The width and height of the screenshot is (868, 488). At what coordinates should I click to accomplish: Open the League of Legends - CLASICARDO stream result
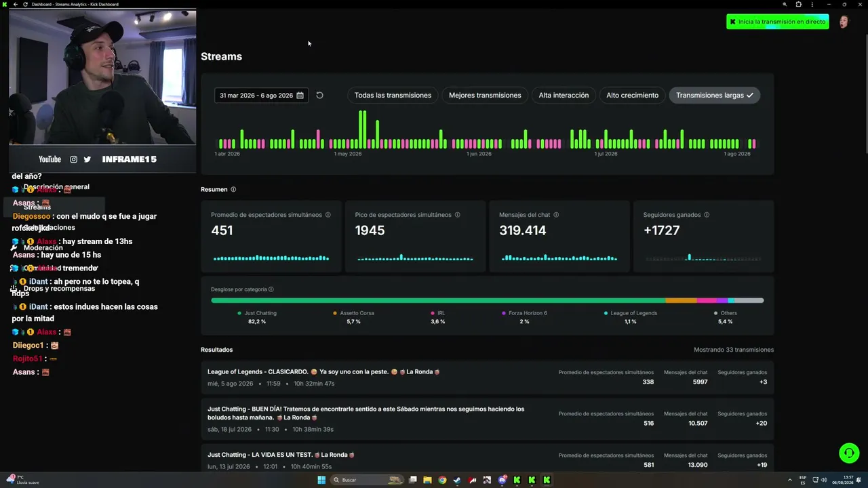[x=487, y=378]
